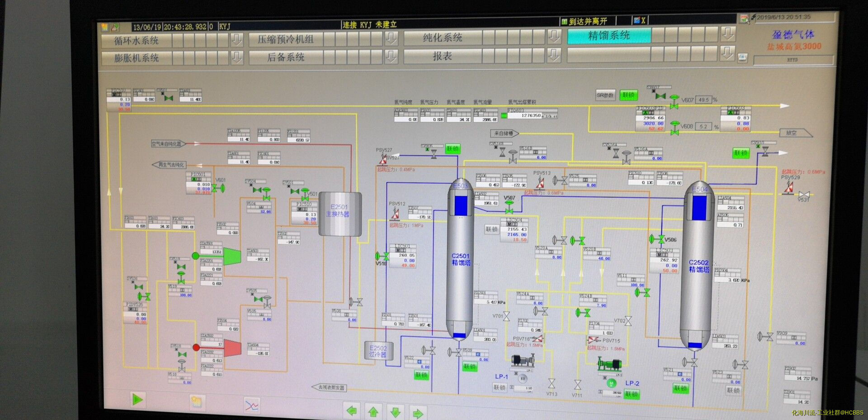The image size is (868, 420).
Task: Toggle the 联锁 interlock under V522
Action: point(421,375)
